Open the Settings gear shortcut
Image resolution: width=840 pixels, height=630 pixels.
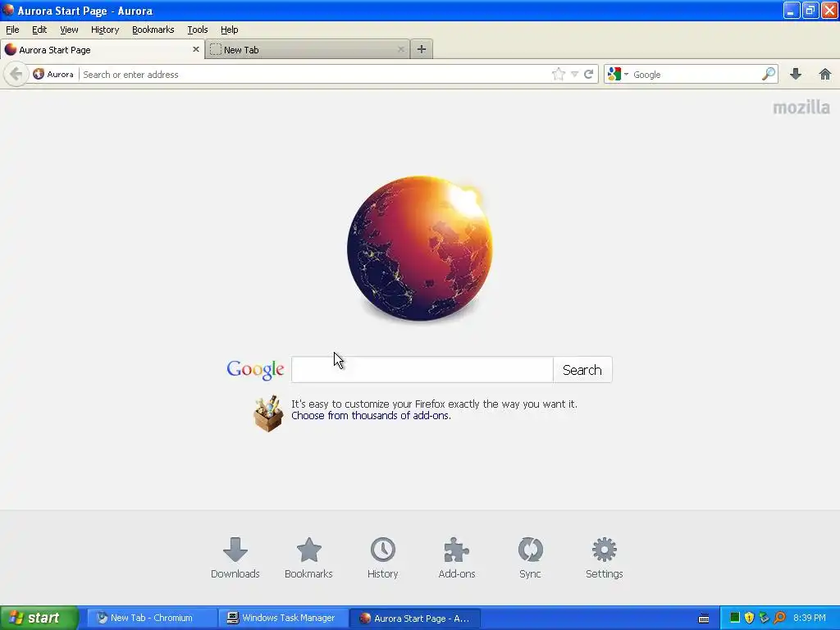pos(604,558)
